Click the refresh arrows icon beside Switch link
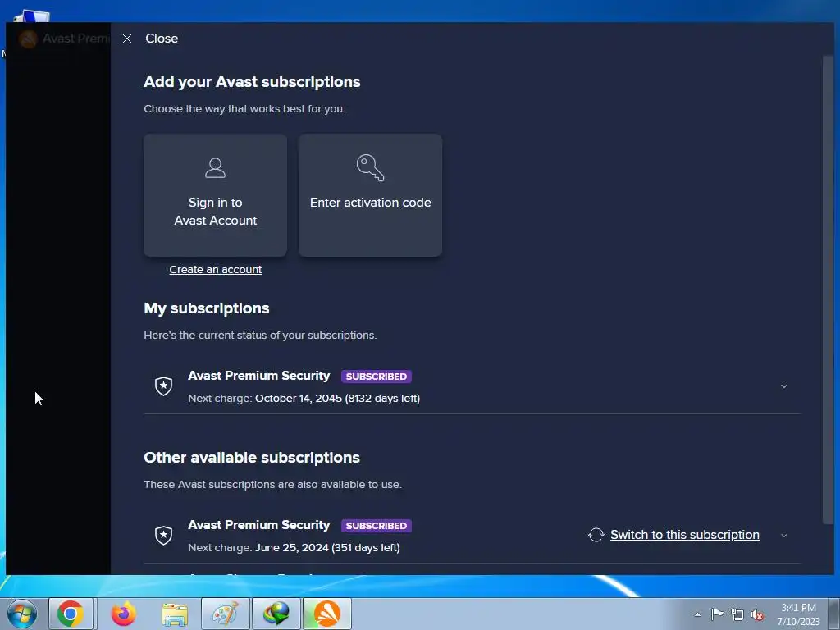This screenshot has width=840, height=630. click(596, 535)
